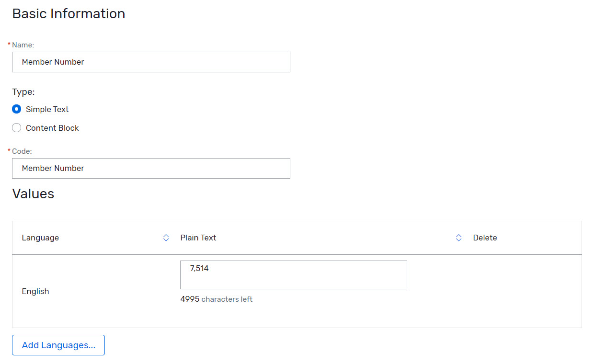Click the required asterisk beside Name
The width and height of the screenshot is (595, 364).
[9, 43]
